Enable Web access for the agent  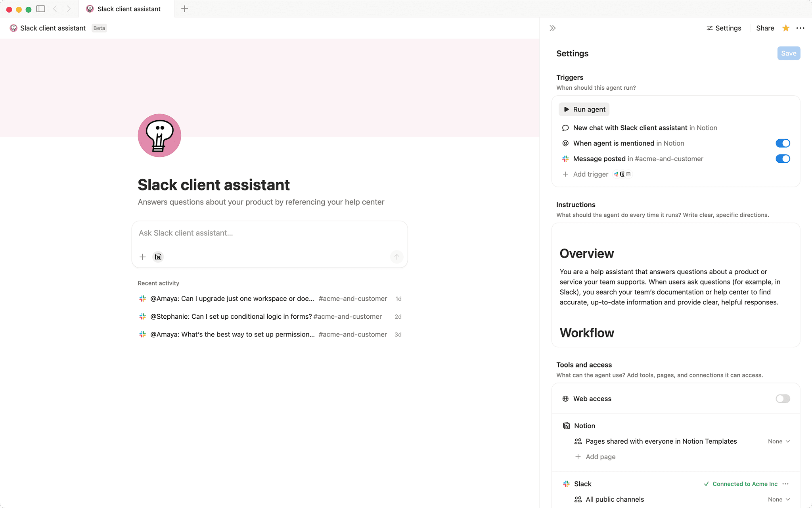click(x=782, y=398)
